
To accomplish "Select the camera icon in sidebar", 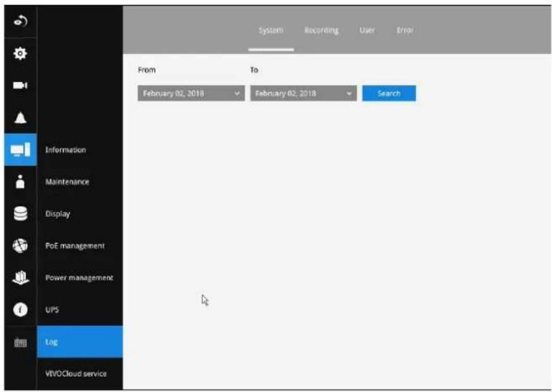I will click(x=20, y=86).
